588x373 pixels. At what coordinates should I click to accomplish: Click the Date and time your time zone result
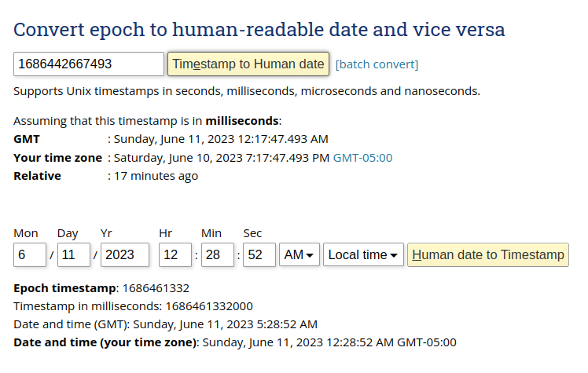coord(235,342)
